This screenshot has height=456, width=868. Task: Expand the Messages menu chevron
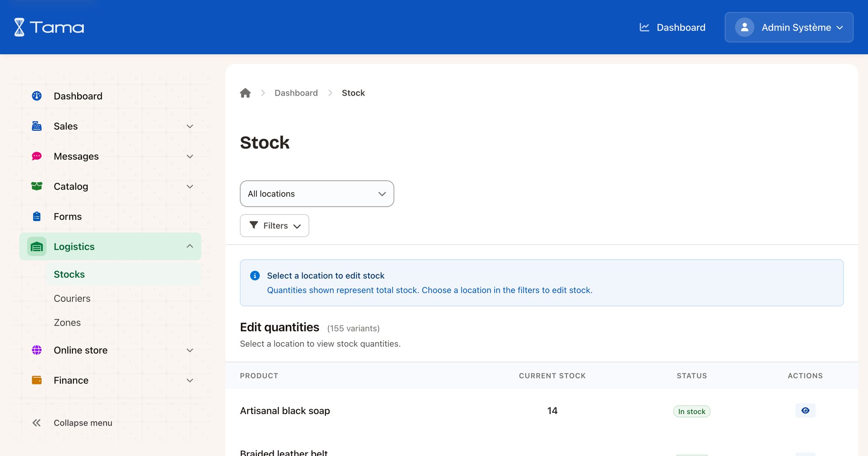190,156
